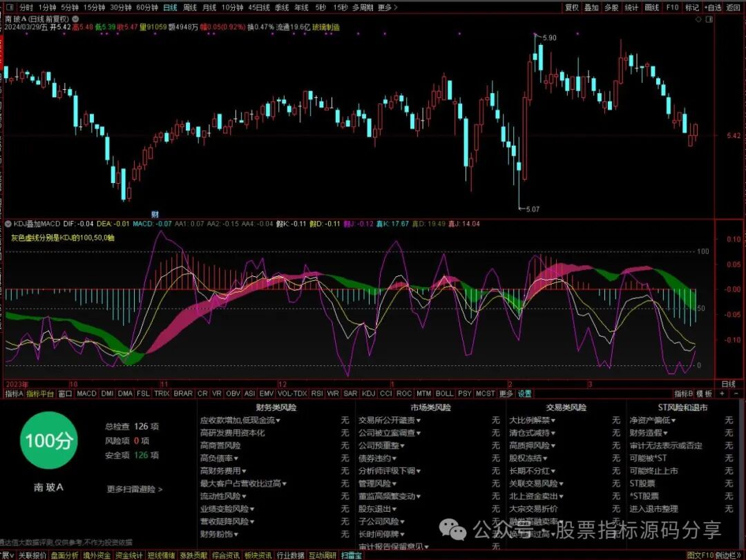Screen dimensions: 746x560
Task: Click the 模板 template button
Action: point(705,394)
